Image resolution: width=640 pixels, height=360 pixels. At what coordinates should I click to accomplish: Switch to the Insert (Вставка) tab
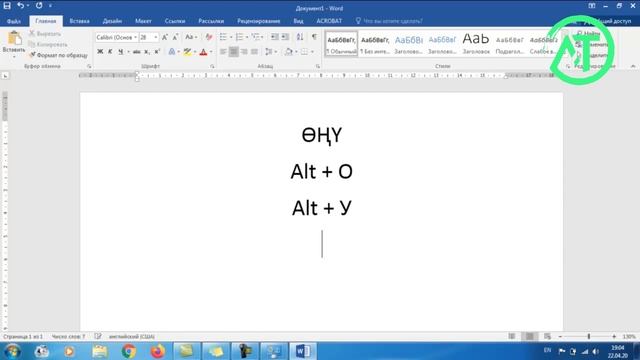tap(79, 21)
